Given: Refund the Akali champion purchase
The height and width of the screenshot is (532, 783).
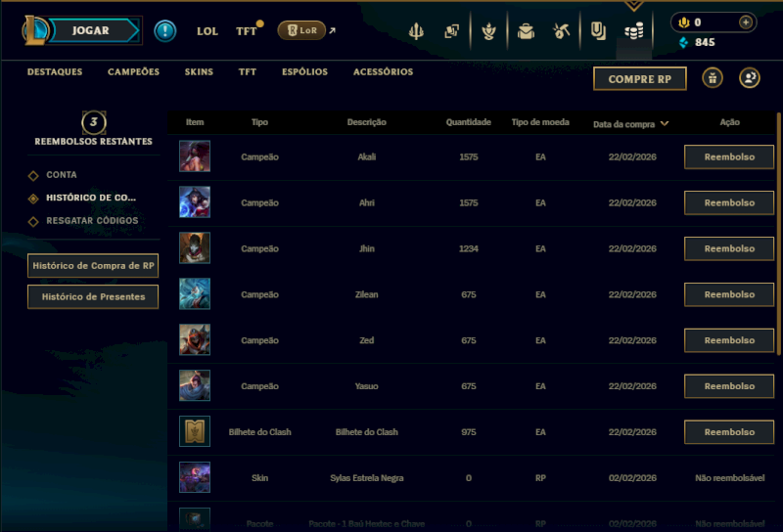Looking at the screenshot, I should pyautogui.click(x=729, y=157).
